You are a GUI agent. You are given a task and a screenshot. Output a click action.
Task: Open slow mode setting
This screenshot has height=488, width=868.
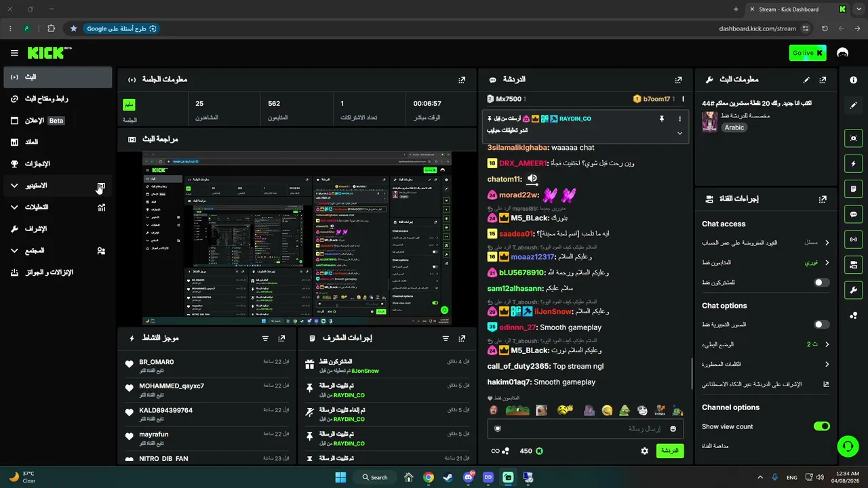coord(766,344)
